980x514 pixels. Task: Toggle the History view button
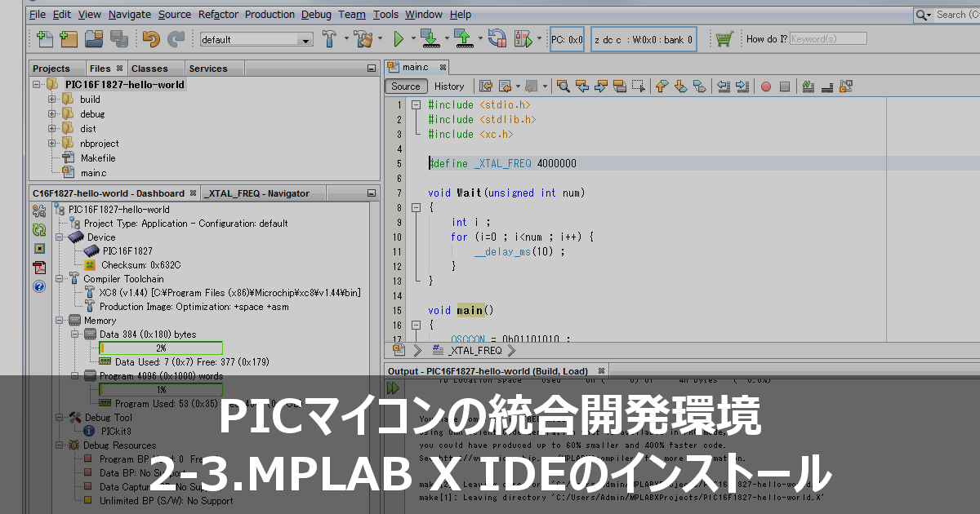[449, 86]
